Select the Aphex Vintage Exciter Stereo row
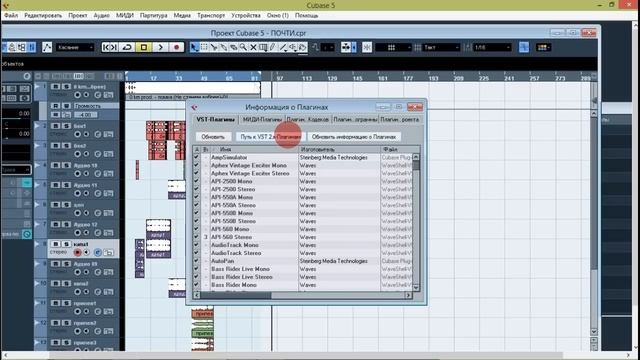640x360 pixels. point(302,173)
